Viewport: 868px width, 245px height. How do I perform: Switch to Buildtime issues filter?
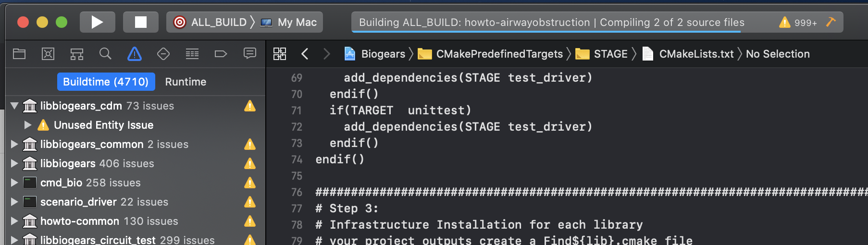(x=106, y=82)
